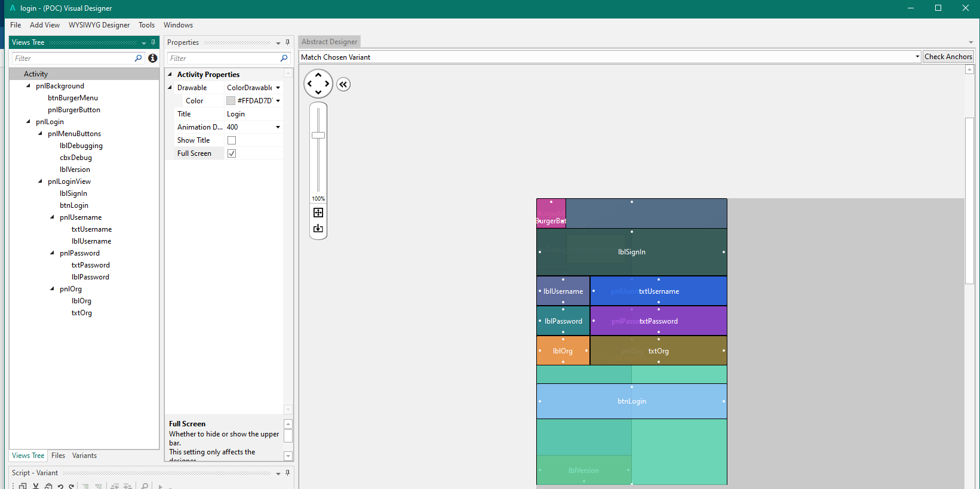This screenshot has height=489, width=980.
Task: Click the Check Anchors button
Action: click(948, 57)
